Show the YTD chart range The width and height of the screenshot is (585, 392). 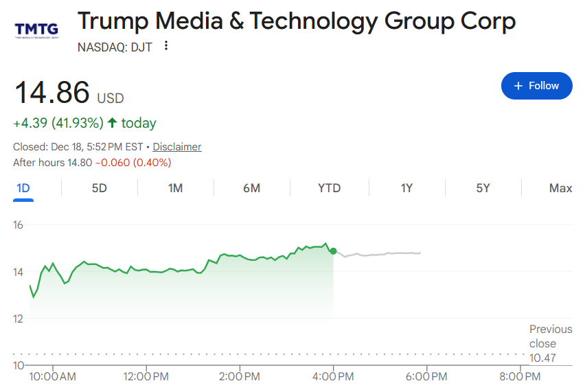[x=329, y=188]
